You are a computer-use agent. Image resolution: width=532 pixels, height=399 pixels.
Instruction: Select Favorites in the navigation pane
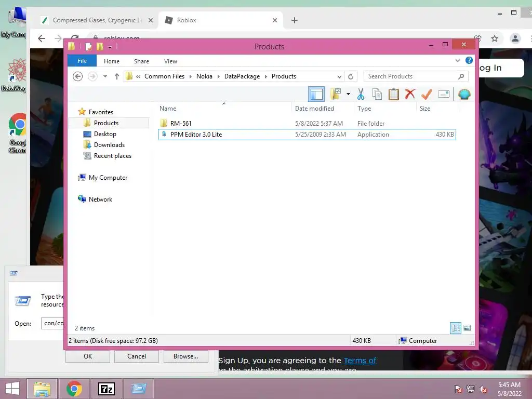tap(101, 112)
